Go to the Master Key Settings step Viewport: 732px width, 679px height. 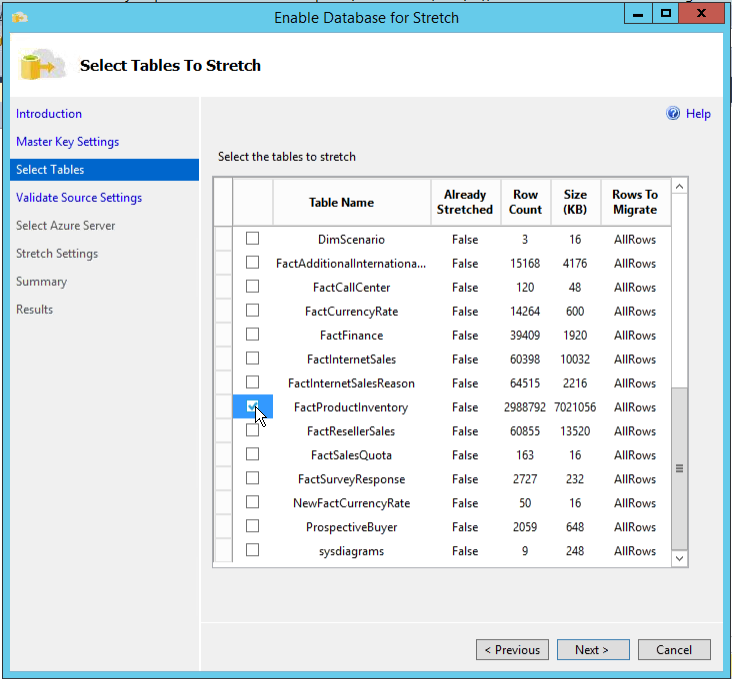coord(68,141)
